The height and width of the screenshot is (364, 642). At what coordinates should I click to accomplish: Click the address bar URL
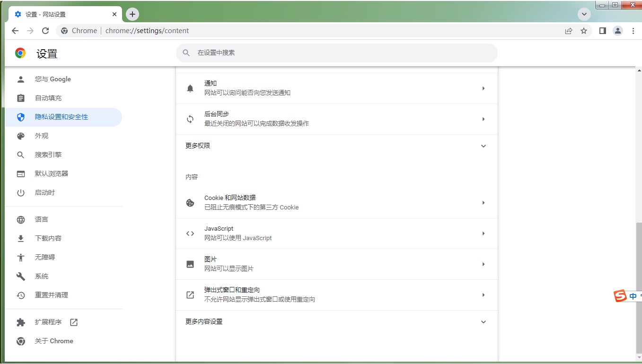(147, 31)
